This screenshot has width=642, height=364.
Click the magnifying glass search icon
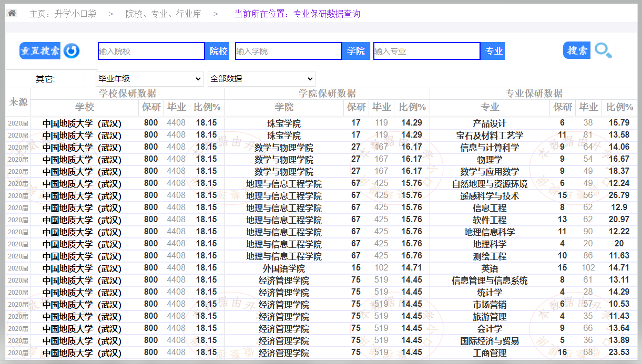[x=603, y=50]
